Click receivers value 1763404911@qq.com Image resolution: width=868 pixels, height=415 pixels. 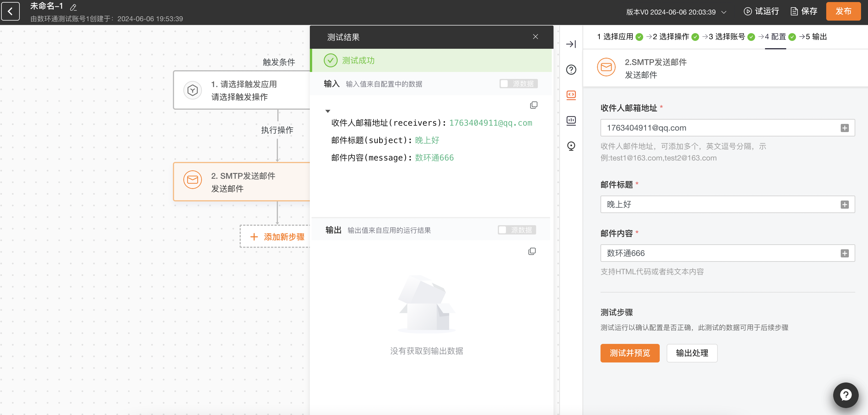[490, 123]
